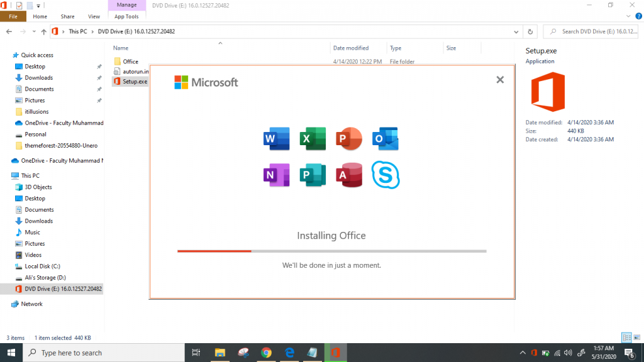Open recent locations dropdown arrow
The image size is (644, 362).
(34, 31)
